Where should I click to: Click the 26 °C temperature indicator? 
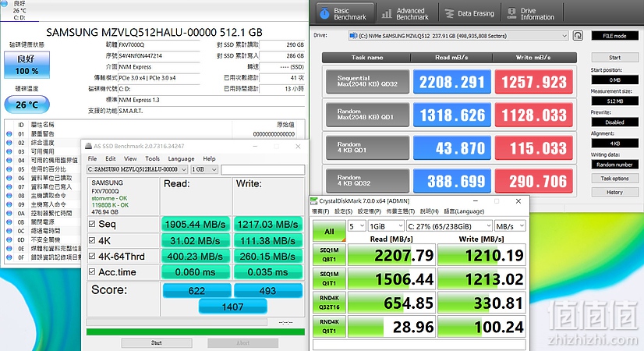(x=27, y=105)
